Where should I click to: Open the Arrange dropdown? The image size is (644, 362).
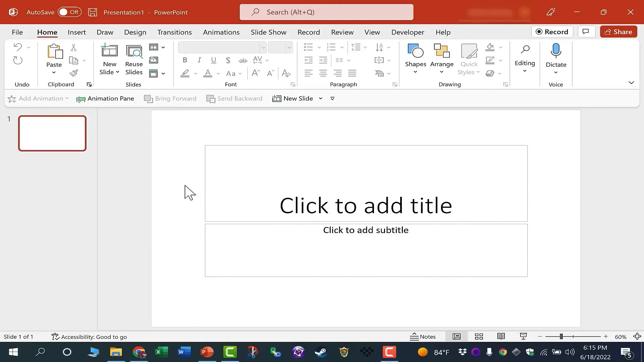(x=442, y=59)
